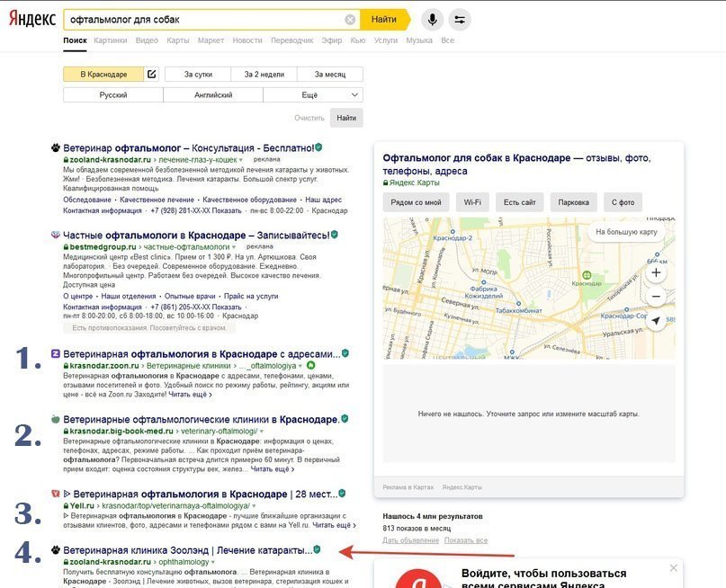The image size is (726, 588).
Task: Expand the 'Ещё' language dropdown
Action: click(x=313, y=94)
